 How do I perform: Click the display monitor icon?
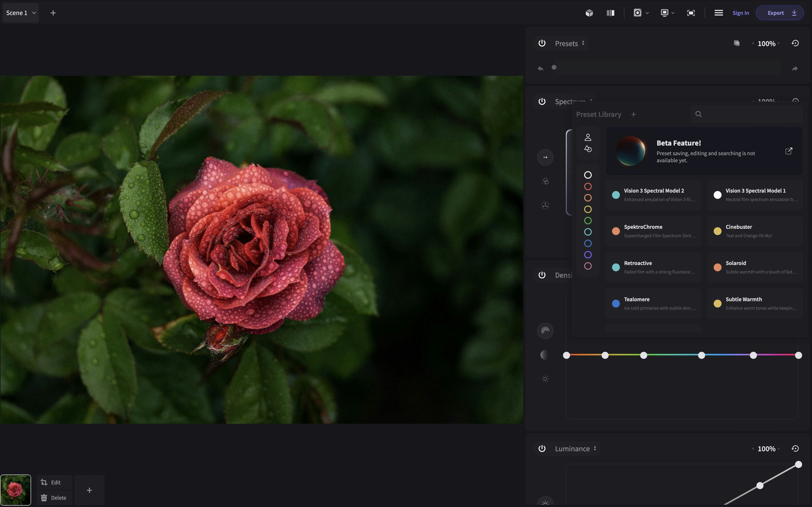[x=664, y=13]
